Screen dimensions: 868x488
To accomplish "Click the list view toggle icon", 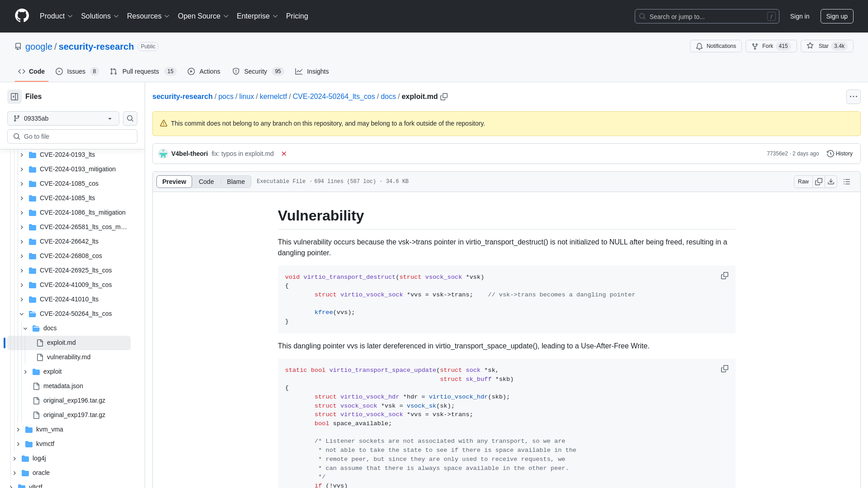I will click(847, 181).
